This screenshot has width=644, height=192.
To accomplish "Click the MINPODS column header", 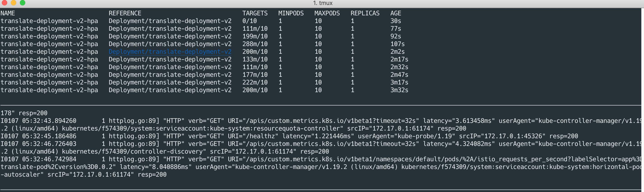I will pyautogui.click(x=291, y=13).
